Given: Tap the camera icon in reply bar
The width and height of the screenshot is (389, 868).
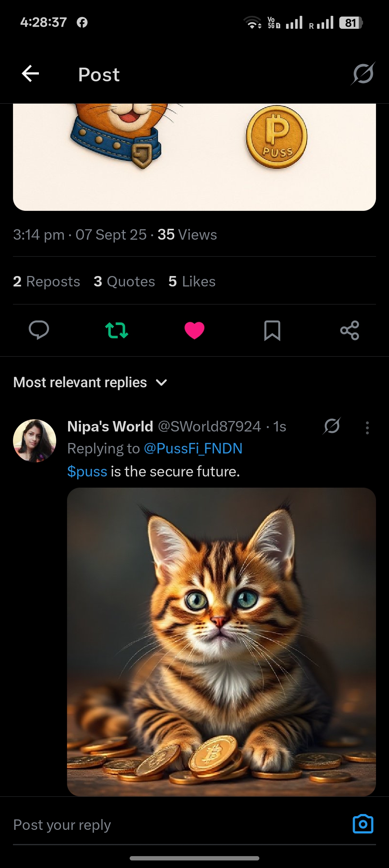Looking at the screenshot, I should click(363, 824).
